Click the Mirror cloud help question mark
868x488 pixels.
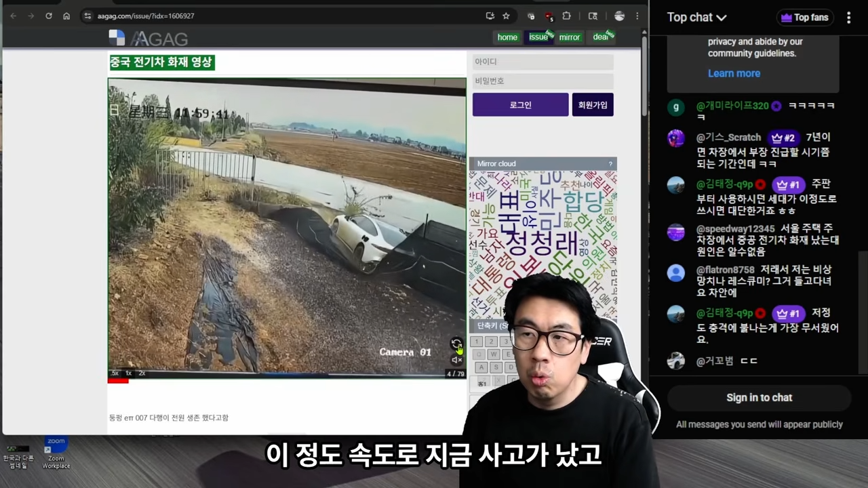click(x=610, y=164)
